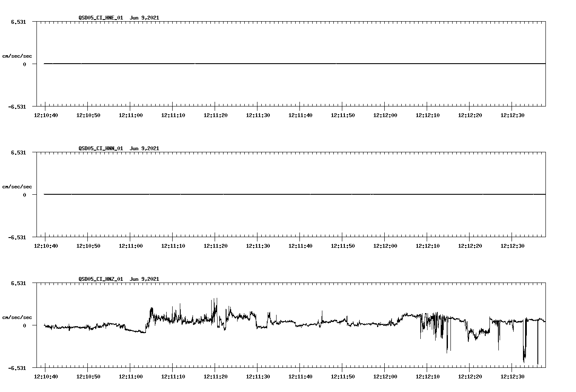Select the 6.531 upper limit on HNZ chart

pyautogui.click(x=19, y=283)
